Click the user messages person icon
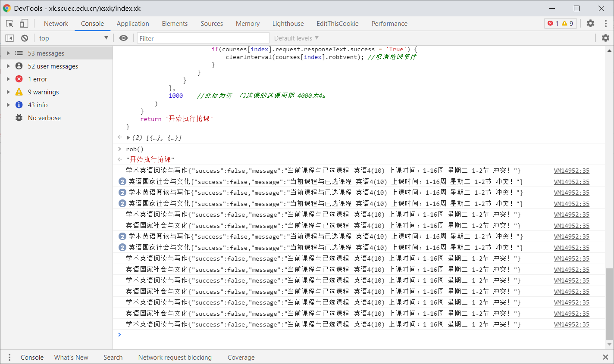The height and width of the screenshot is (364, 614). coord(19,66)
